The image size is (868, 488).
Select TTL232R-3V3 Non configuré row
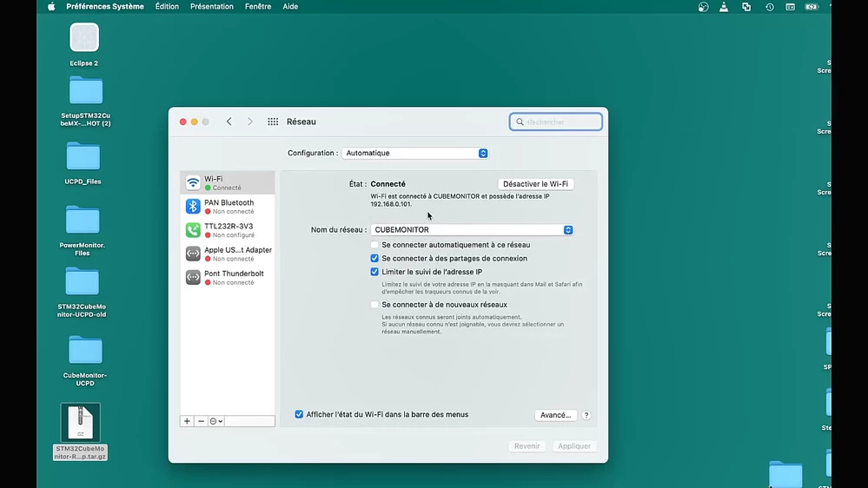[228, 230]
